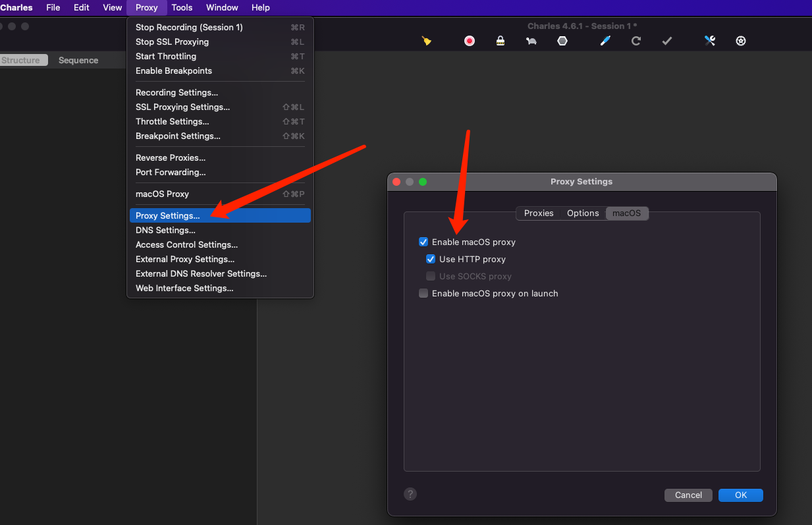Open Access Control Settings...
812x525 pixels.
[220, 244]
